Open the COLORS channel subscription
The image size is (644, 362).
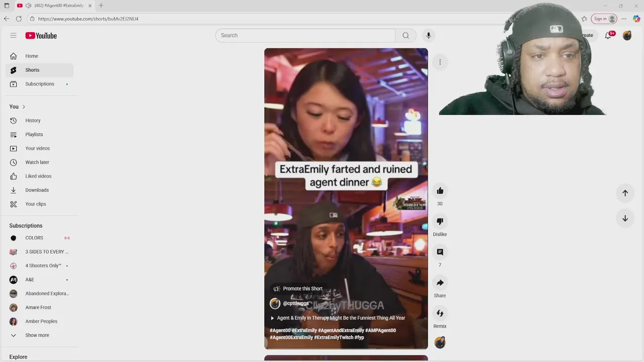(39, 238)
